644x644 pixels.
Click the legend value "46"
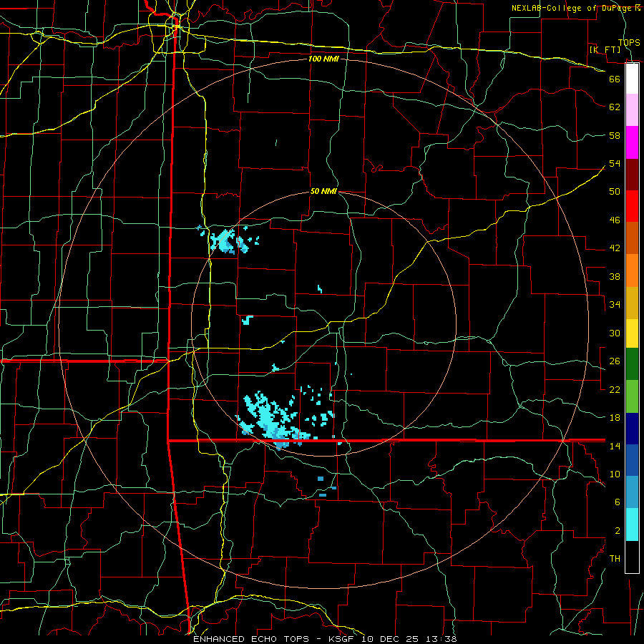tap(615, 220)
